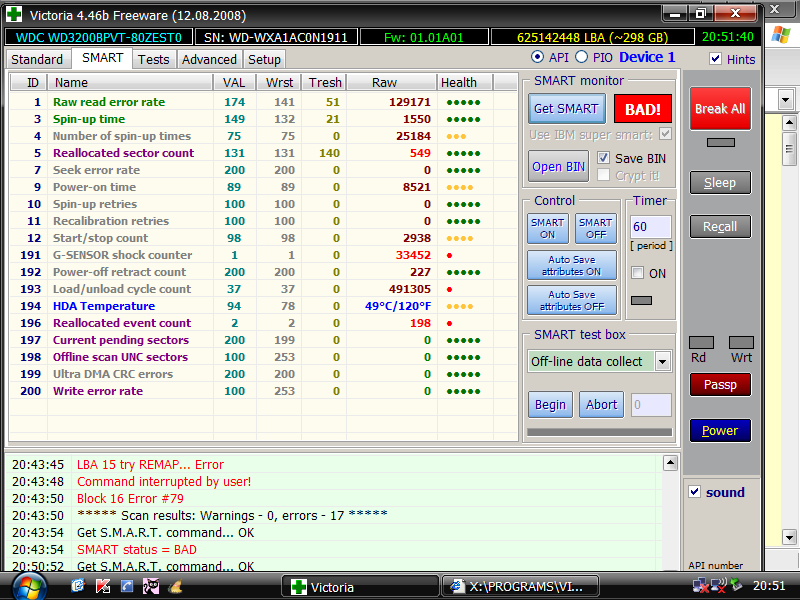Select the G-SENSOR shock counter row
The width and height of the screenshot is (800, 600).
coord(263,255)
